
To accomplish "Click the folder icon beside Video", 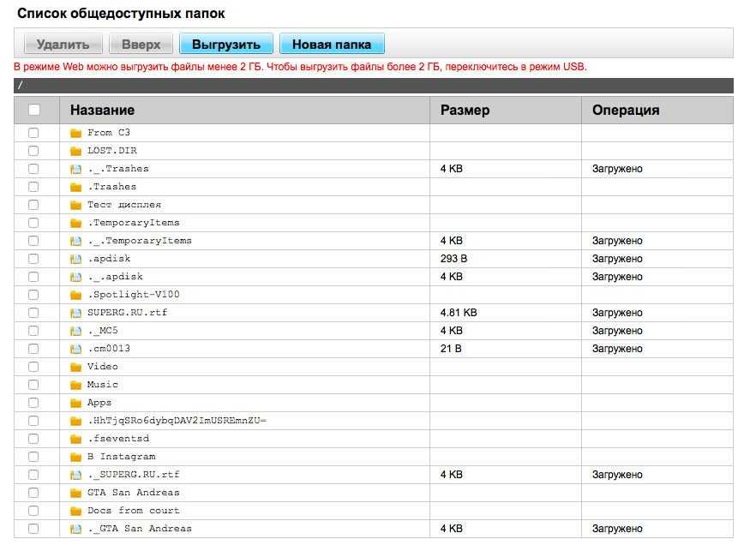I will pos(75,367).
